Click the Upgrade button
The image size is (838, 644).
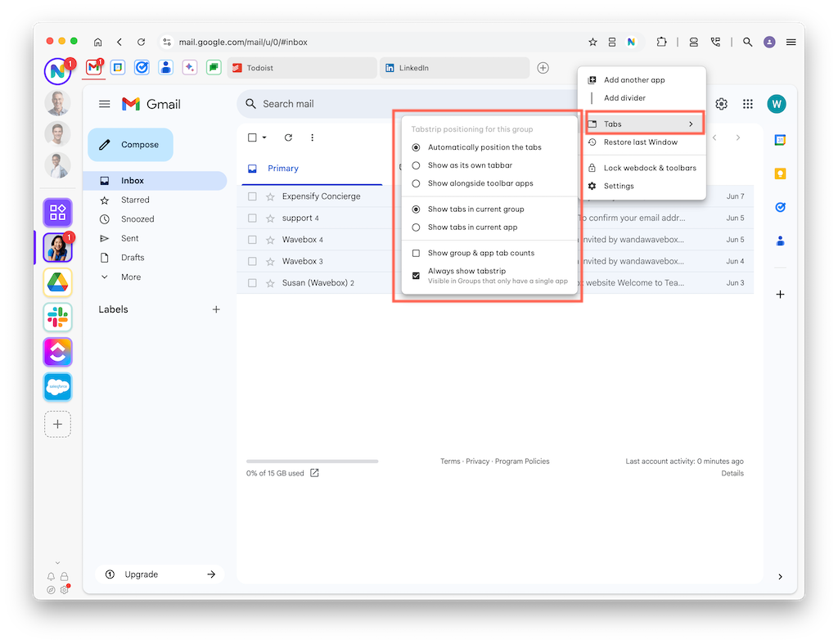(160, 574)
